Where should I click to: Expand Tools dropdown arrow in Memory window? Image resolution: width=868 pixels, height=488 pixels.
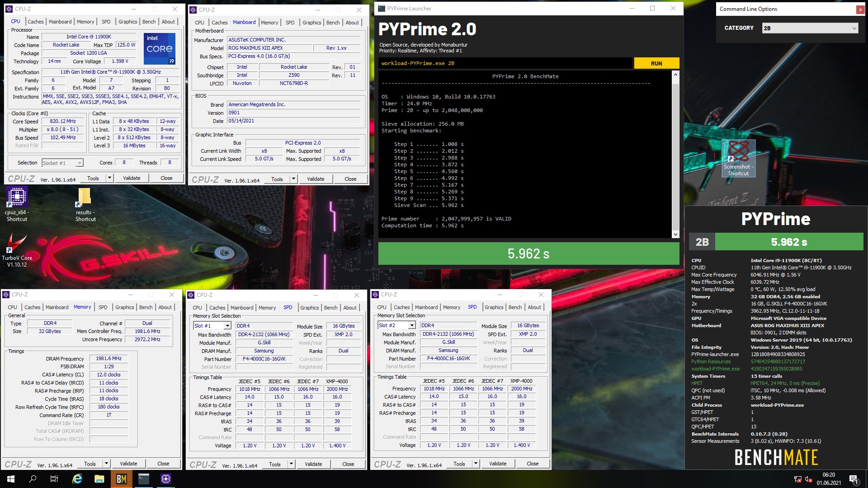106,464
